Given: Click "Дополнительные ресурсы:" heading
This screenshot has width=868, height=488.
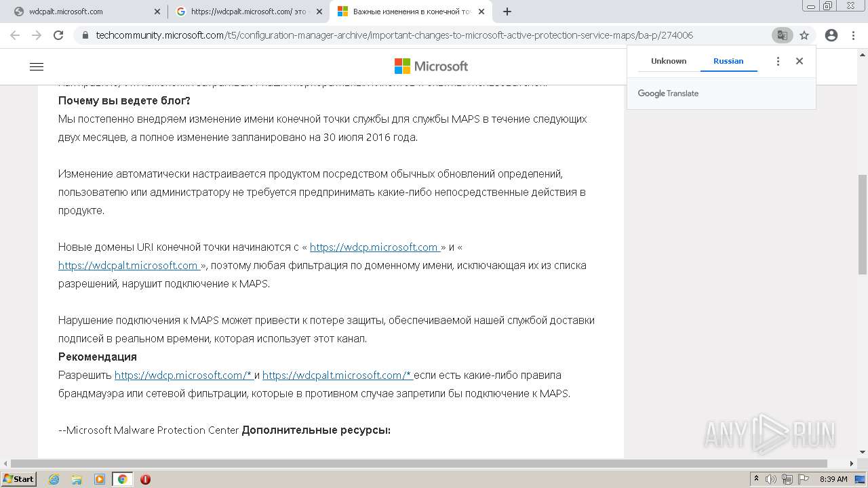Looking at the screenshot, I should tap(316, 430).
